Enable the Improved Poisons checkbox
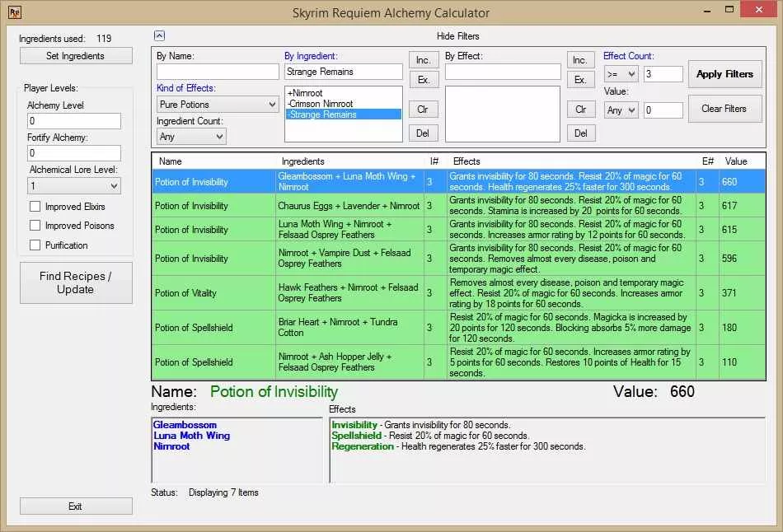 coord(35,226)
